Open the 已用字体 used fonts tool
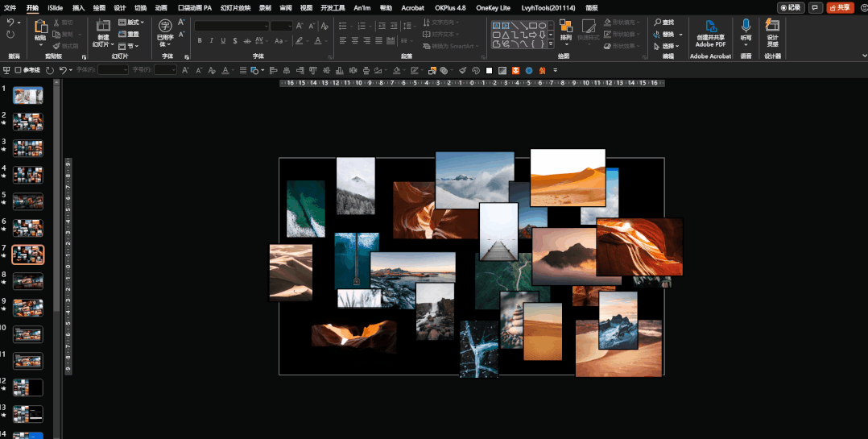The height and width of the screenshot is (439, 868). (165, 33)
